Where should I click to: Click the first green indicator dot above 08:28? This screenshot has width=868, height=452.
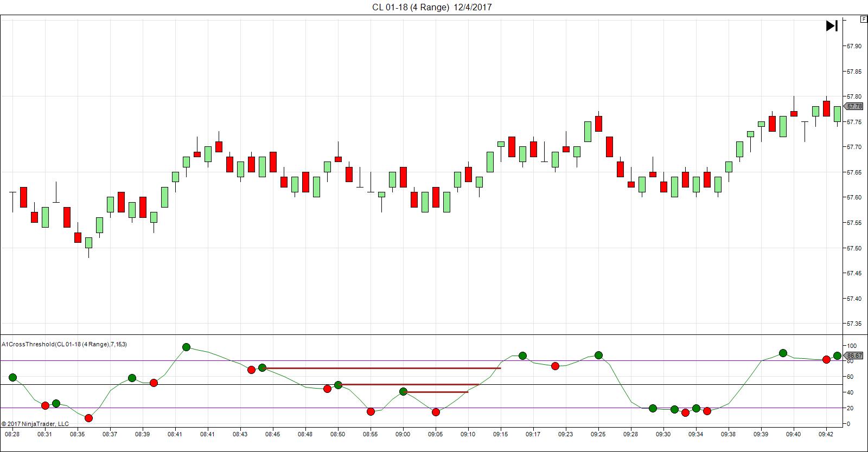(x=12, y=377)
